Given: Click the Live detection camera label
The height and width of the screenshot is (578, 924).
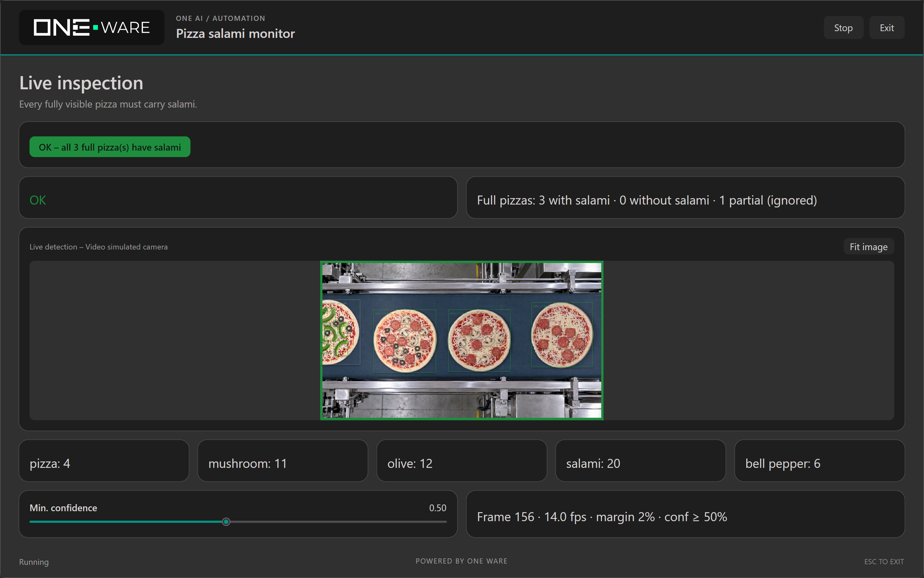Looking at the screenshot, I should click(98, 247).
